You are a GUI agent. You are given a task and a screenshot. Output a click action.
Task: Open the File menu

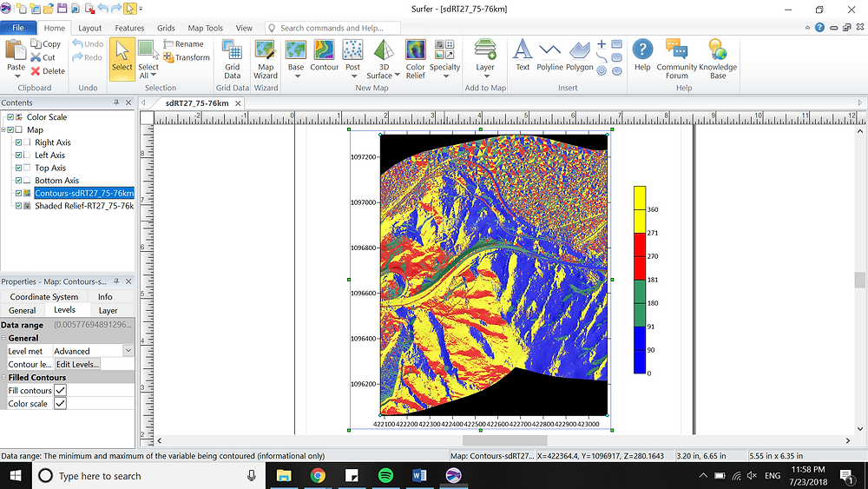[18, 28]
